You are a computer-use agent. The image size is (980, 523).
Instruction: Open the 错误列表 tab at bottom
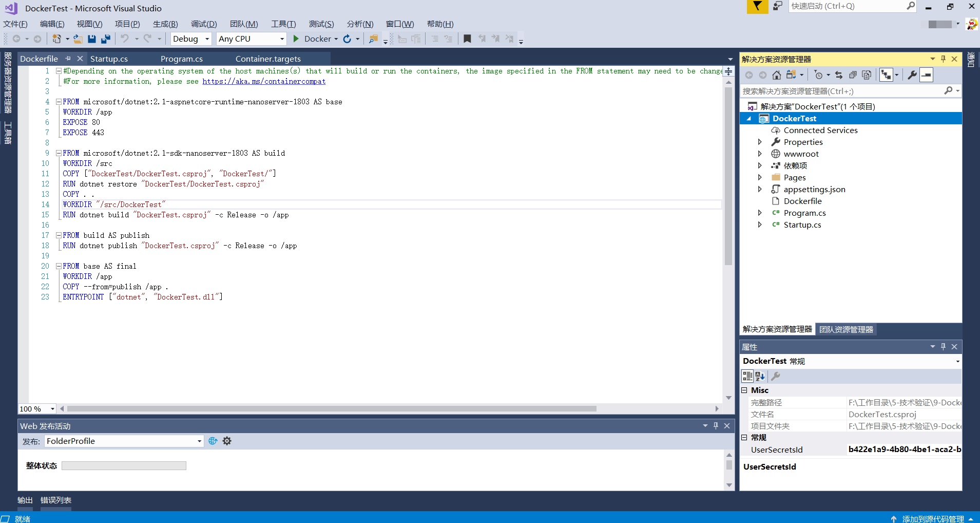click(x=56, y=500)
